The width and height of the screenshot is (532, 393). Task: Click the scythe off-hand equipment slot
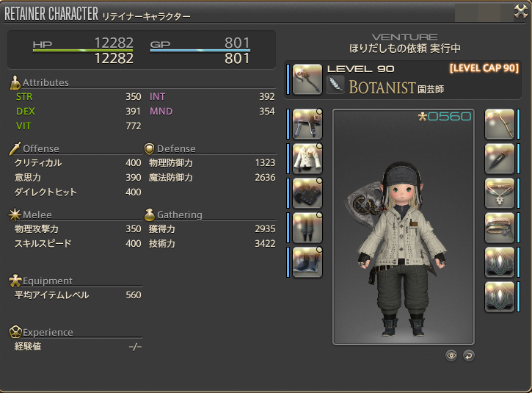tap(500, 124)
